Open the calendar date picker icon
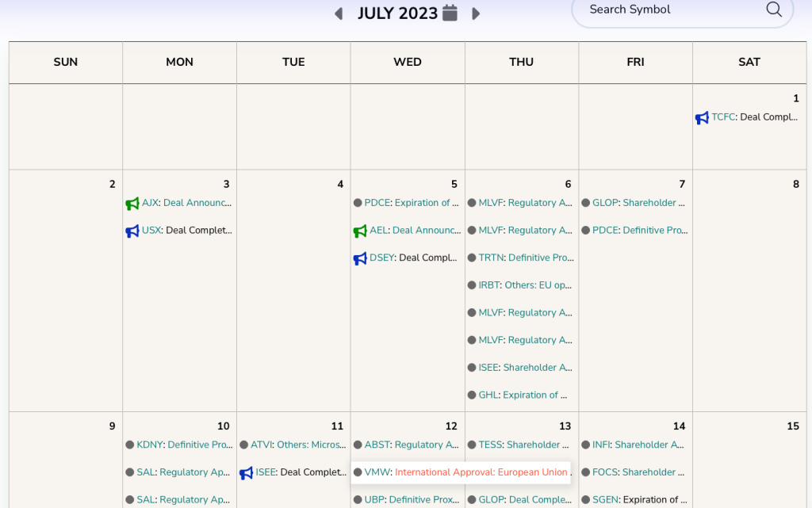Viewport: 812px width, 508px height. [x=450, y=13]
